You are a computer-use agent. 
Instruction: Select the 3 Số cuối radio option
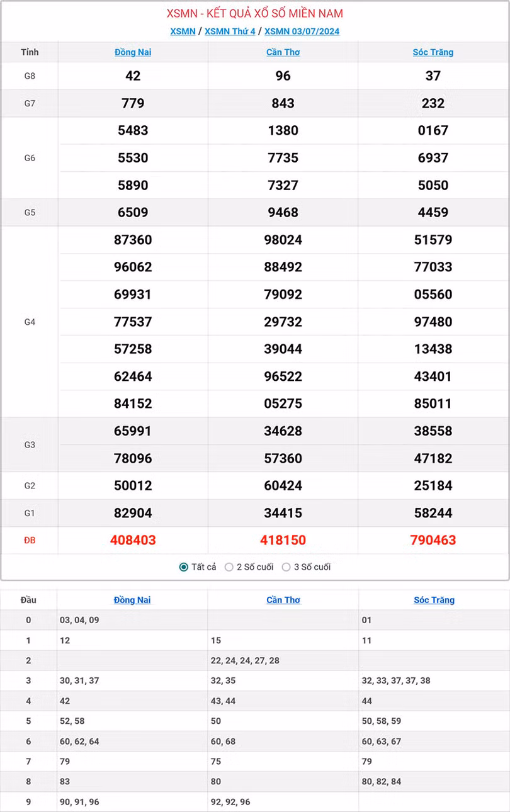click(x=286, y=567)
